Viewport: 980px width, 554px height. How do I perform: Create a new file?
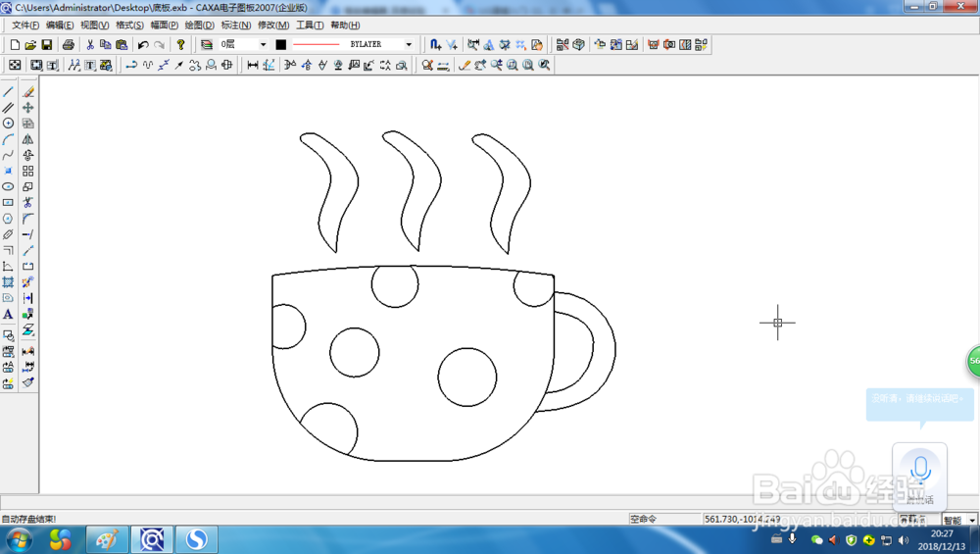[15, 44]
